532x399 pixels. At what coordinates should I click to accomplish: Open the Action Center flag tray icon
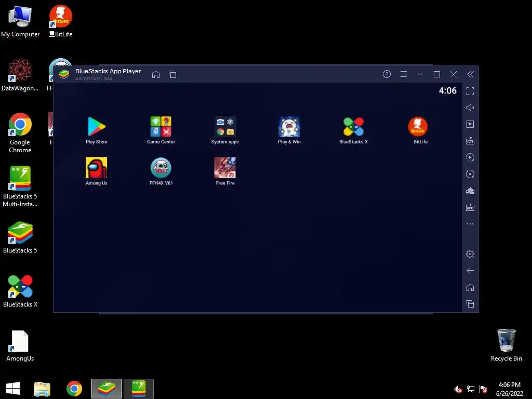click(483, 389)
